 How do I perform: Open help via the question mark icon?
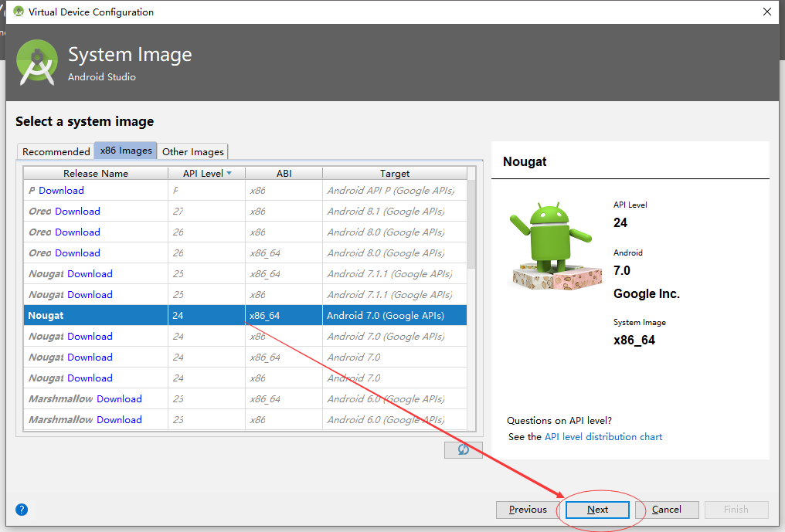tap(22, 510)
